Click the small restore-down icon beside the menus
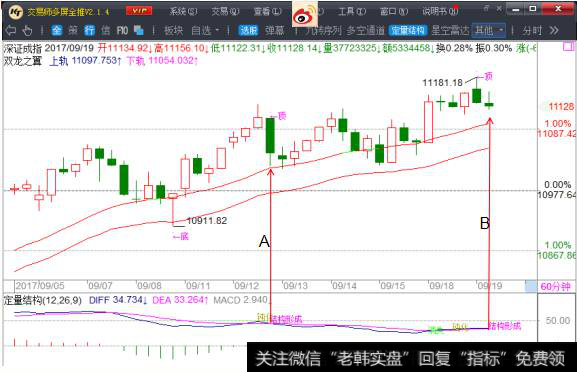The width and height of the screenshot is (577, 372). [486, 8]
